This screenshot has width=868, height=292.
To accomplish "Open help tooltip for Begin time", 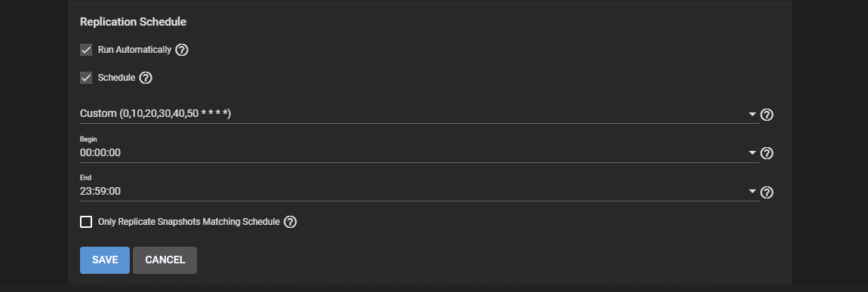I will (767, 153).
